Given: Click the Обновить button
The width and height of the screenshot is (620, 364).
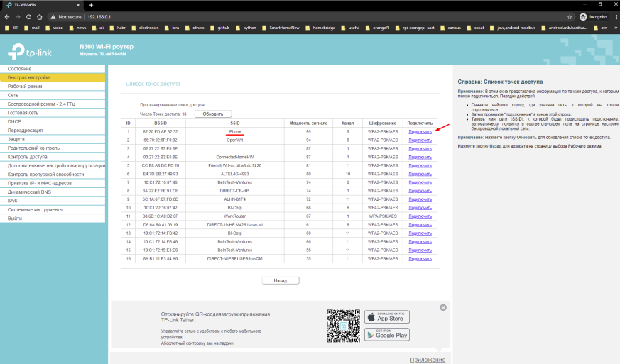Looking at the screenshot, I should coord(213,114).
